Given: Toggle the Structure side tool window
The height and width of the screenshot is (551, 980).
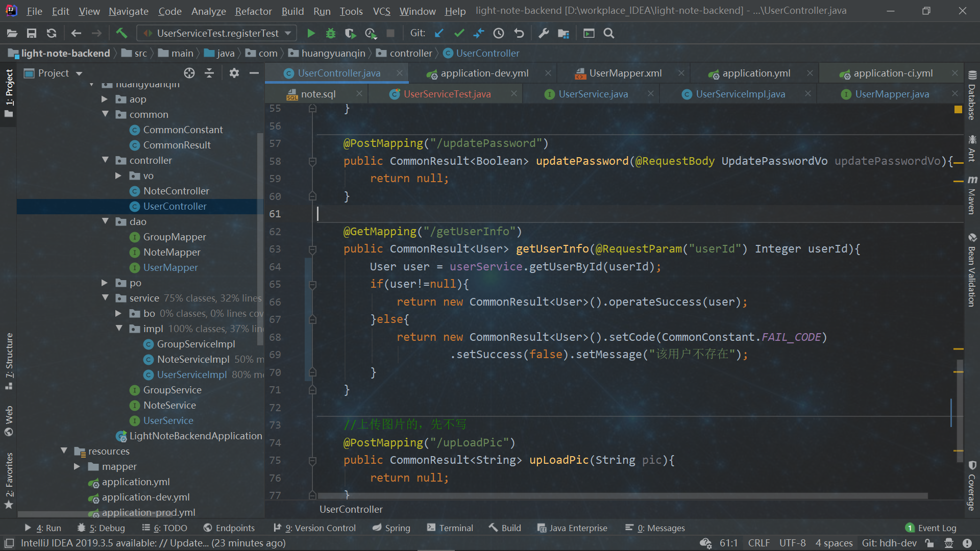Looking at the screenshot, I should [x=9, y=361].
